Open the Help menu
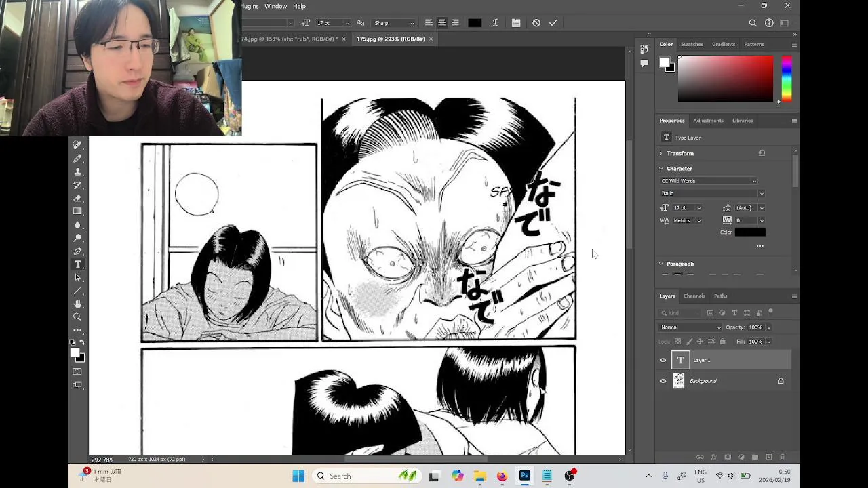868x488 pixels. tap(299, 6)
